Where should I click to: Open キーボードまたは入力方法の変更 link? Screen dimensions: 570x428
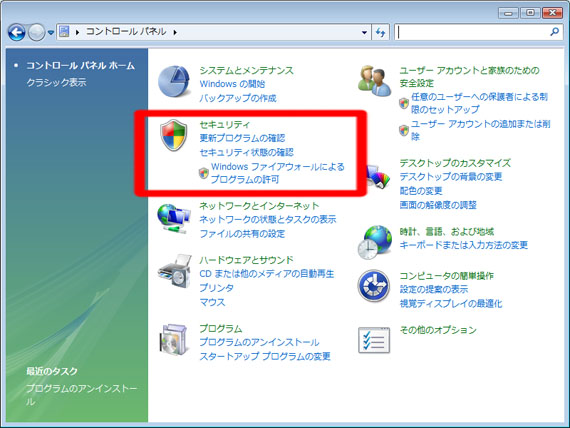(x=463, y=245)
